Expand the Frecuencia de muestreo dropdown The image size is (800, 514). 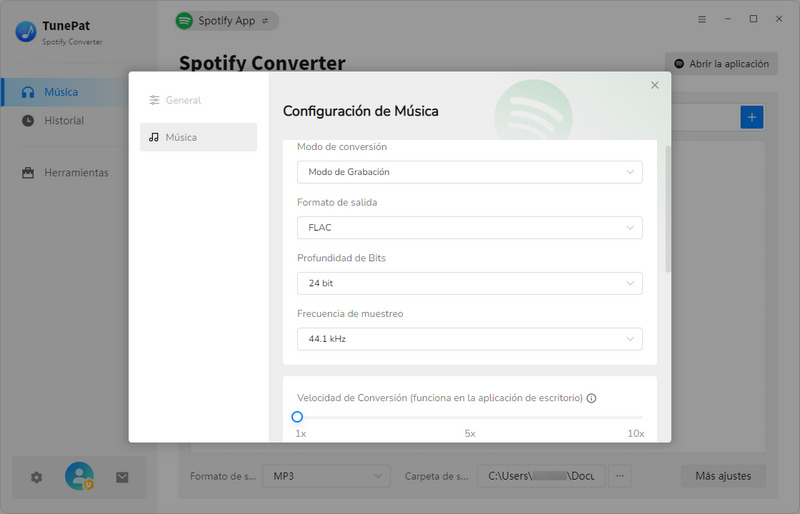[x=469, y=339]
